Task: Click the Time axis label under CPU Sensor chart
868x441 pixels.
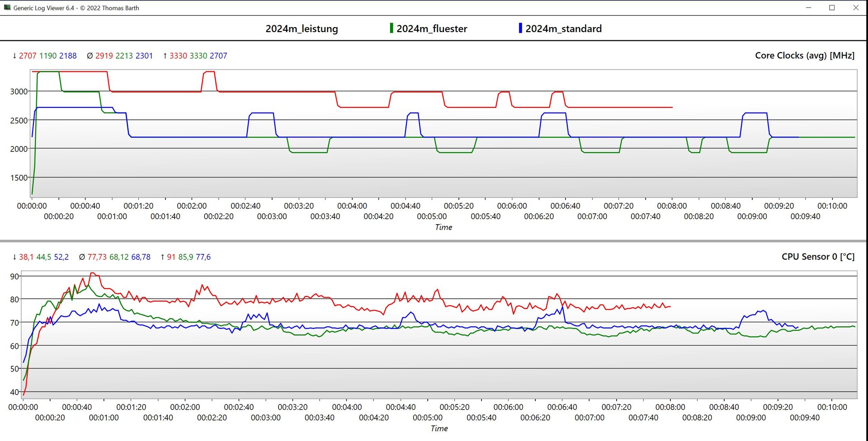Action: (x=439, y=428)
